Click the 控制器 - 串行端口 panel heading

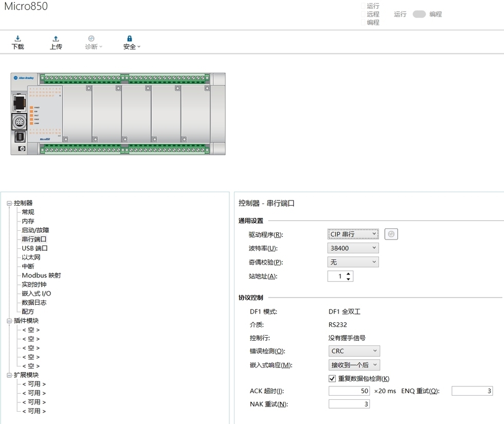pos(266,204)
